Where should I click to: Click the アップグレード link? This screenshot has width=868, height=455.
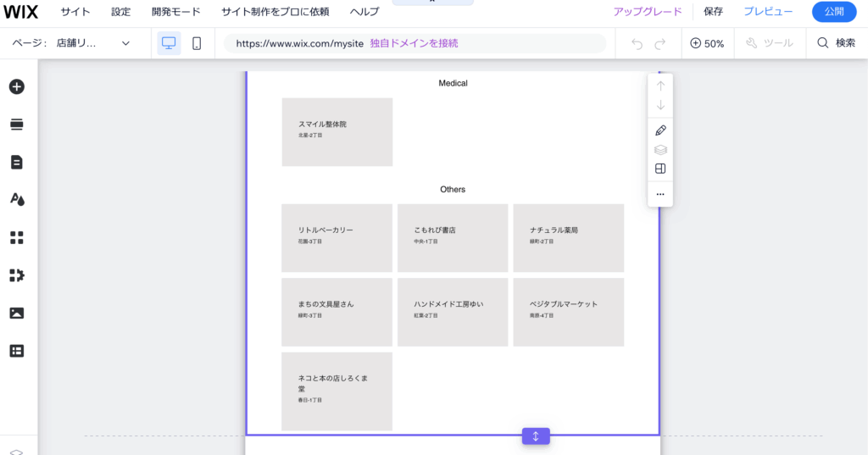point(648,12)
